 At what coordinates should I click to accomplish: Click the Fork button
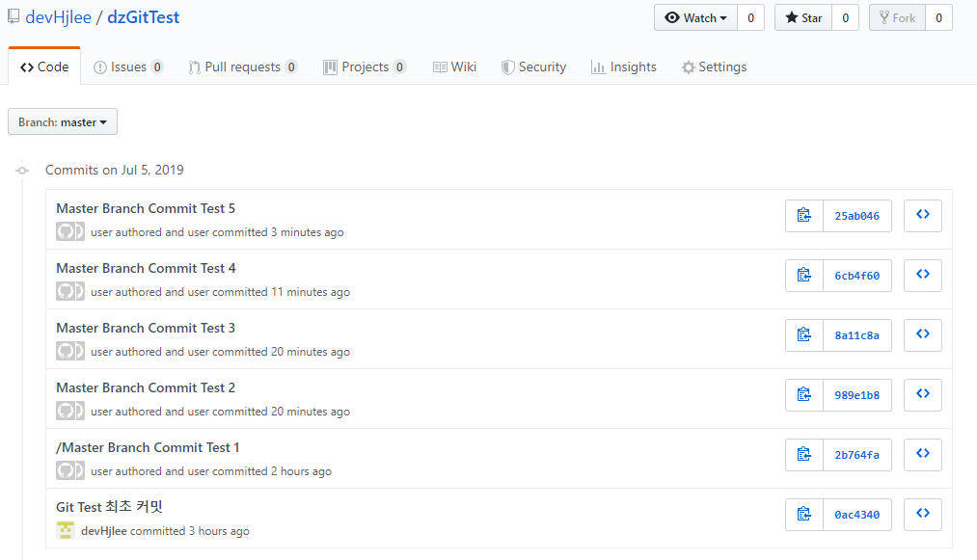pos(898,18)
